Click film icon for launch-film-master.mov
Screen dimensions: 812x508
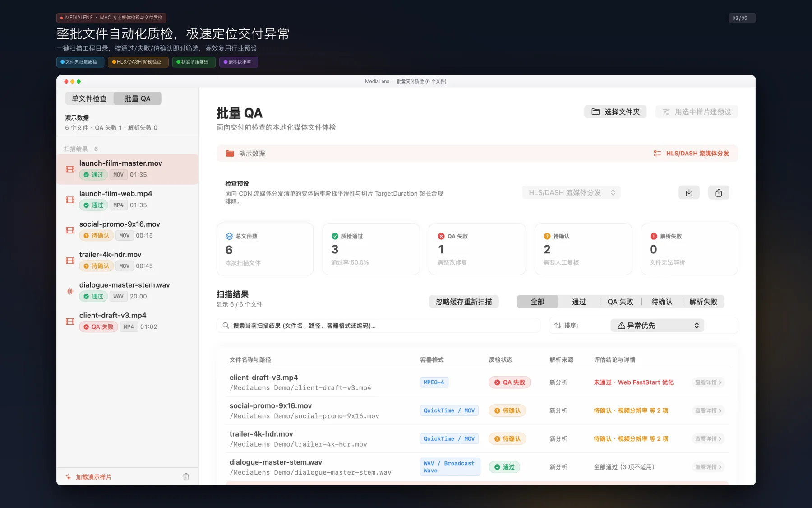(70, 169)
